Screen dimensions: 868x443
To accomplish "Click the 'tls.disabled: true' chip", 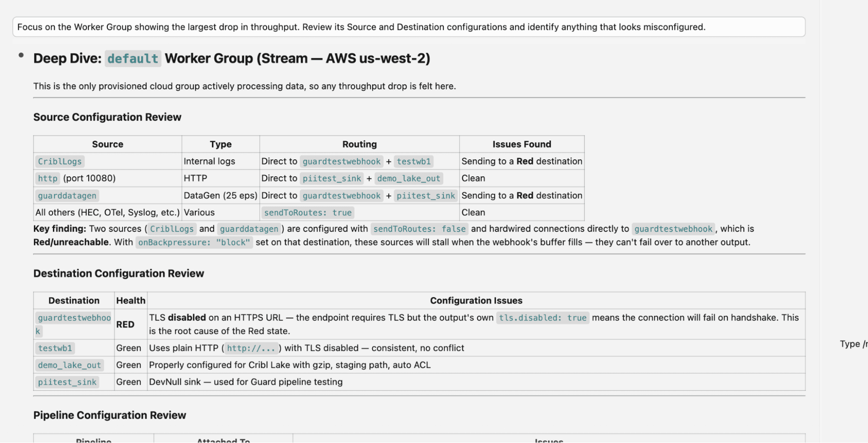I will (543, 318).
